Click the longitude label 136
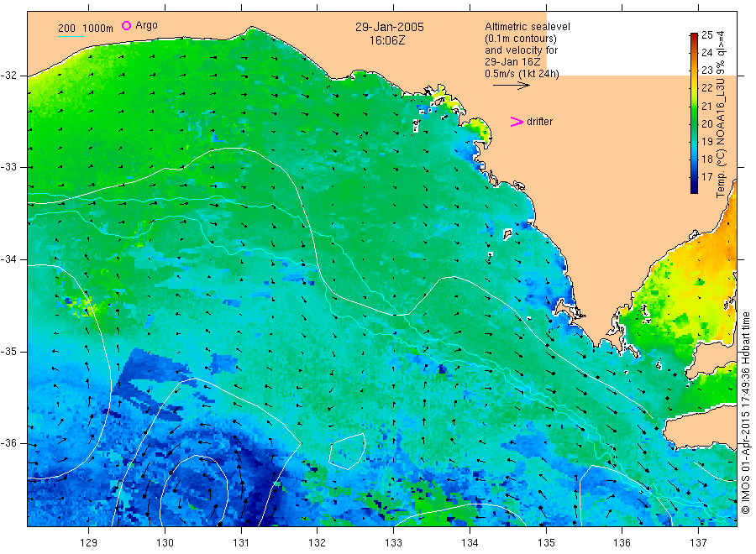The width and height of the screenshot is (756, 554). point(622,543)
